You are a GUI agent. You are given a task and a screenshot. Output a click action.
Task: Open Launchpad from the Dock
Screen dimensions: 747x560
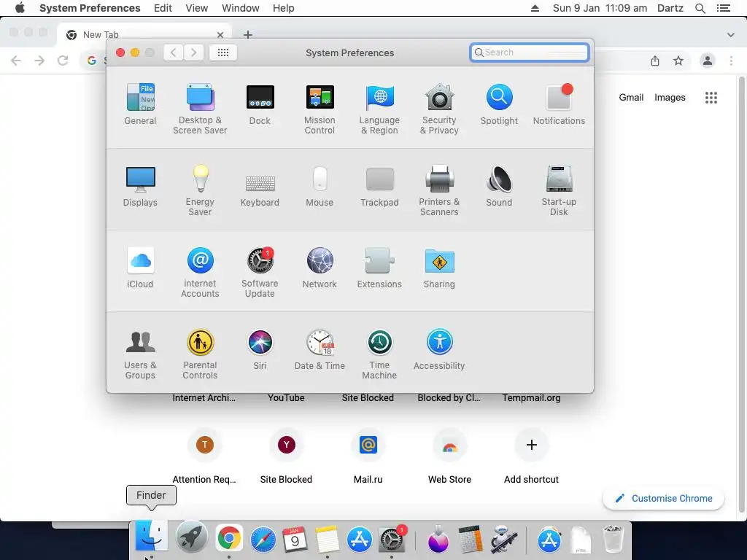[x=192, y=537]
